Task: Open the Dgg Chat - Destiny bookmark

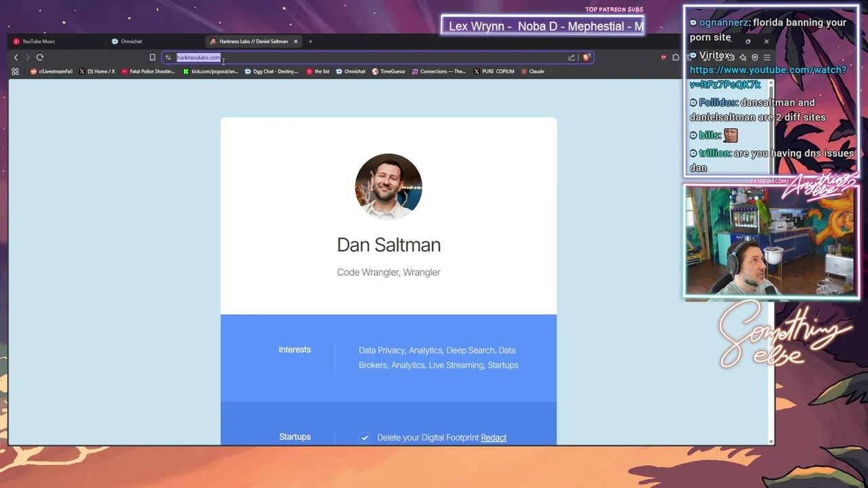Action: [271, 71]
